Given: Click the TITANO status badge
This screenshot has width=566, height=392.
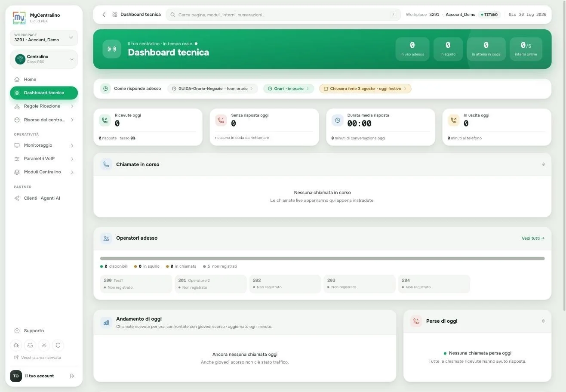Looking at the screenshot, I should 489,15.
